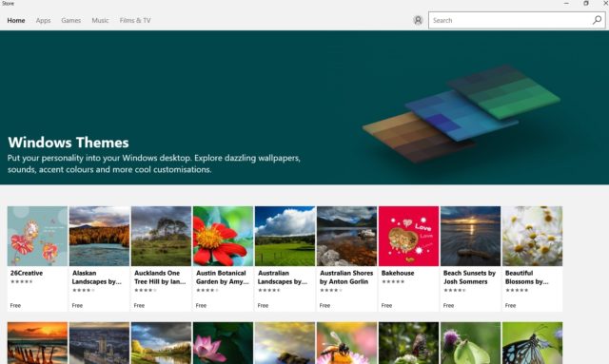Click the stacked colour palettes banner graphic
The width and height of the screenshot is (609, 364).
pos(461,113)
